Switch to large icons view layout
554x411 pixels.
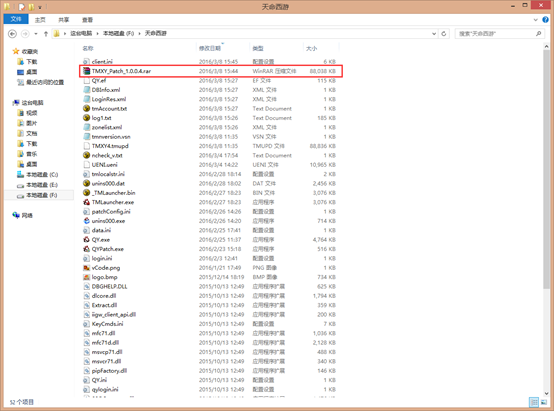pos(543,402)
